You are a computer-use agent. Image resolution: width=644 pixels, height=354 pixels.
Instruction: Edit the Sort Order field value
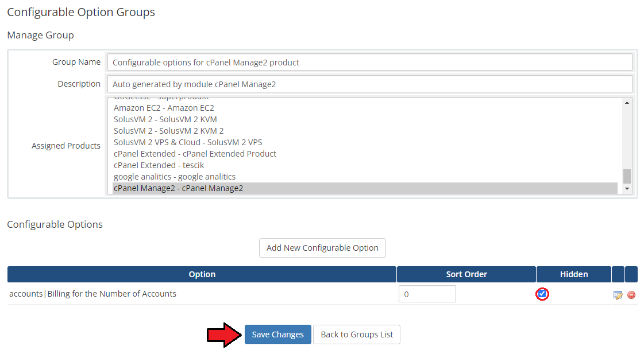pos(427,294)
